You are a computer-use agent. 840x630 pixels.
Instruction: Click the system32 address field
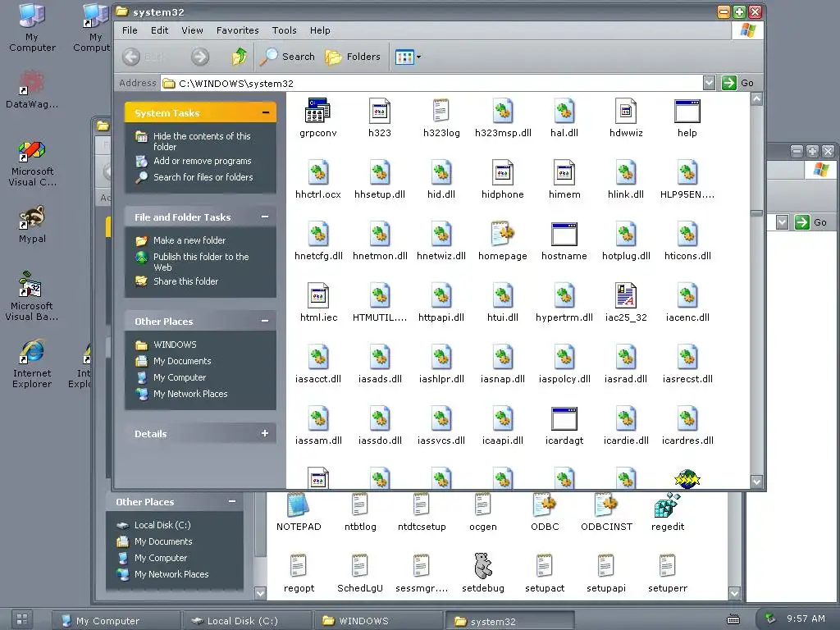pos(431,83)
